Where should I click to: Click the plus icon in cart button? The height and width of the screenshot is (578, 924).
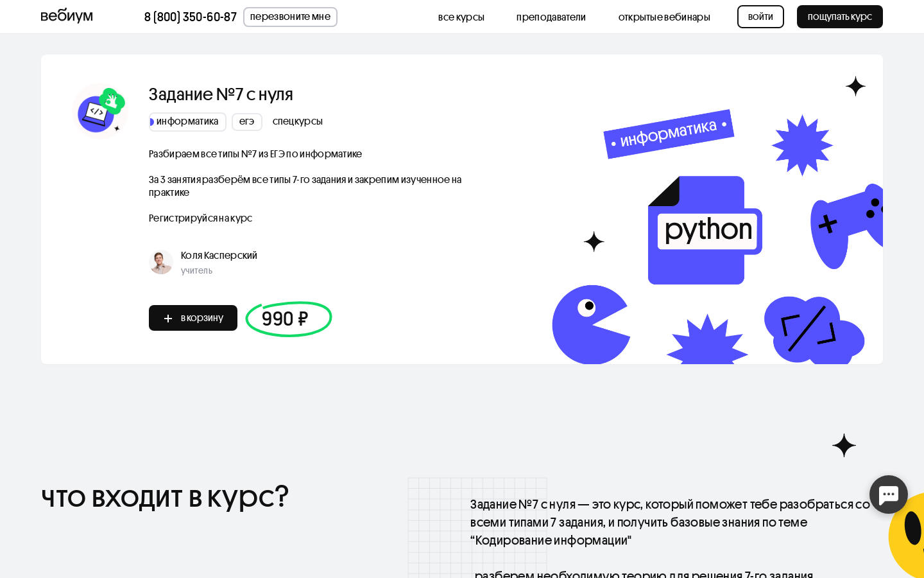click(x=168, y=319)
